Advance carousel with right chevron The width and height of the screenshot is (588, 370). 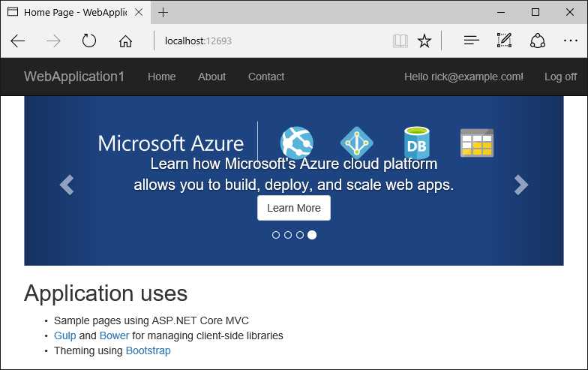click(520, 185)
